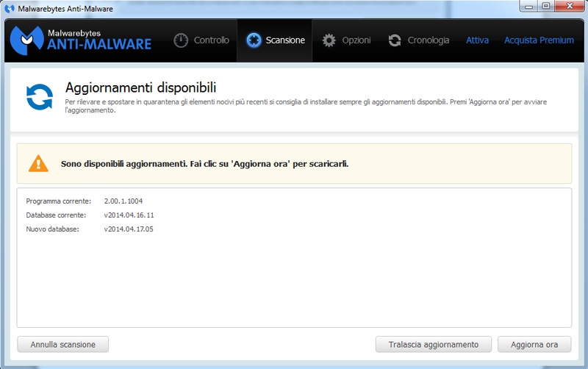This screenshot has width=588, height=369.
Task: Open the Controllo tab
Action: click(x=201, y=40)
